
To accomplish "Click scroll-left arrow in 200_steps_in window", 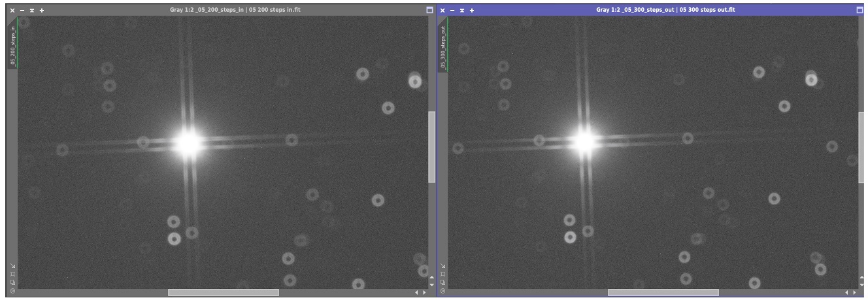I will coord(416,292).
